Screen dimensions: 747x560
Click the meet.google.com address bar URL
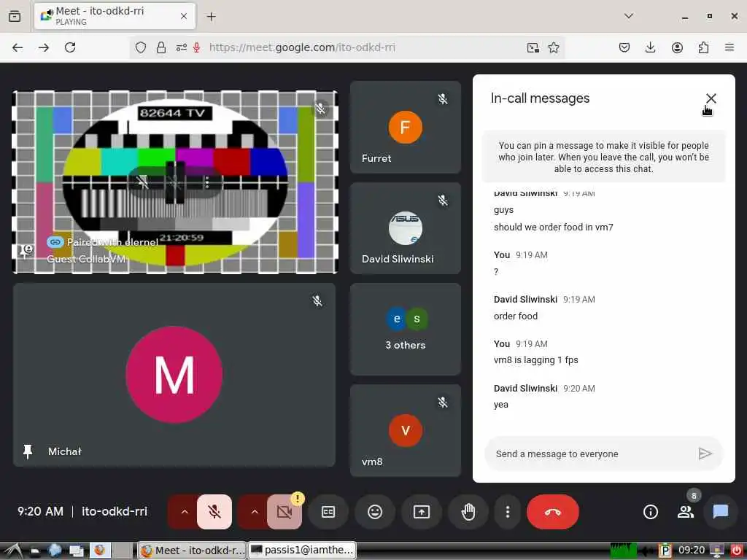302,47
